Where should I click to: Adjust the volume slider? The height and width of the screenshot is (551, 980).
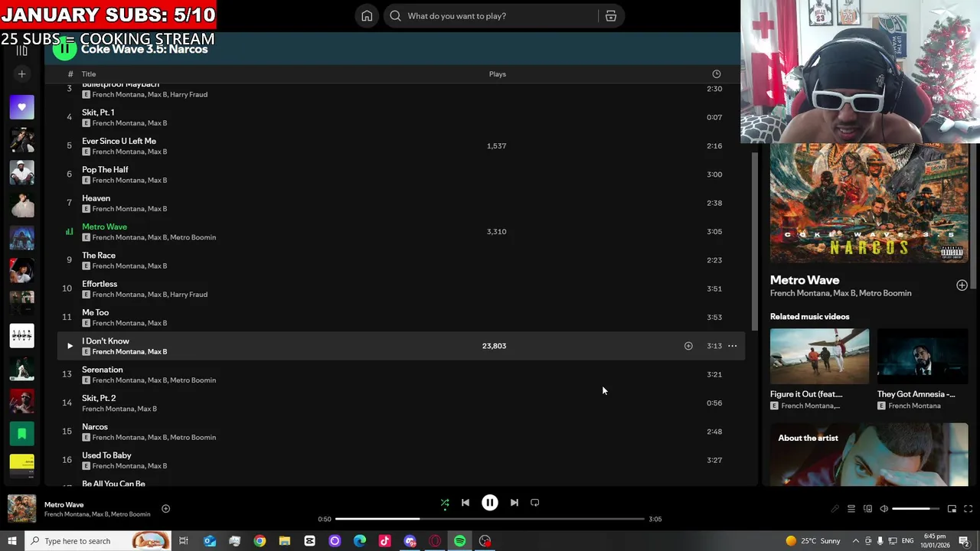(916, 509)
